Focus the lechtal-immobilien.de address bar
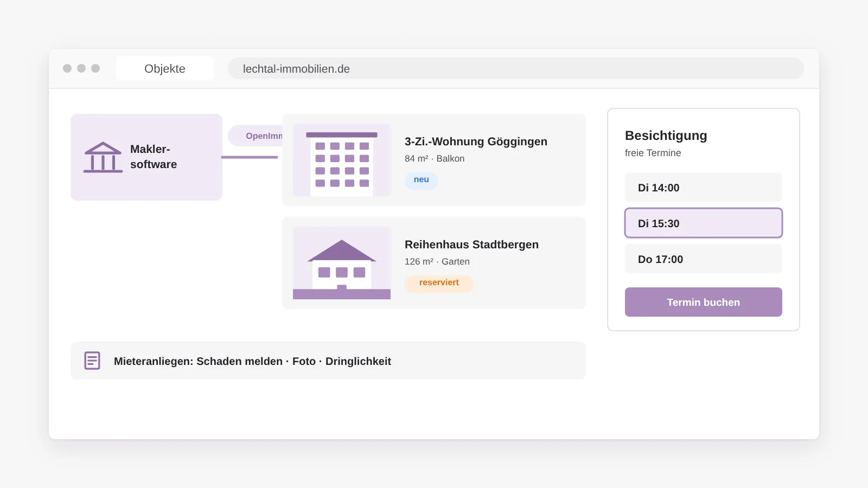 (516, 68)
